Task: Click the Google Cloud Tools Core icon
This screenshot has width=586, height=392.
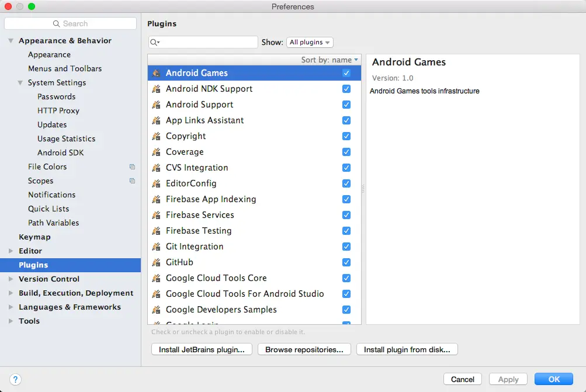Action: tap(156, 278)
